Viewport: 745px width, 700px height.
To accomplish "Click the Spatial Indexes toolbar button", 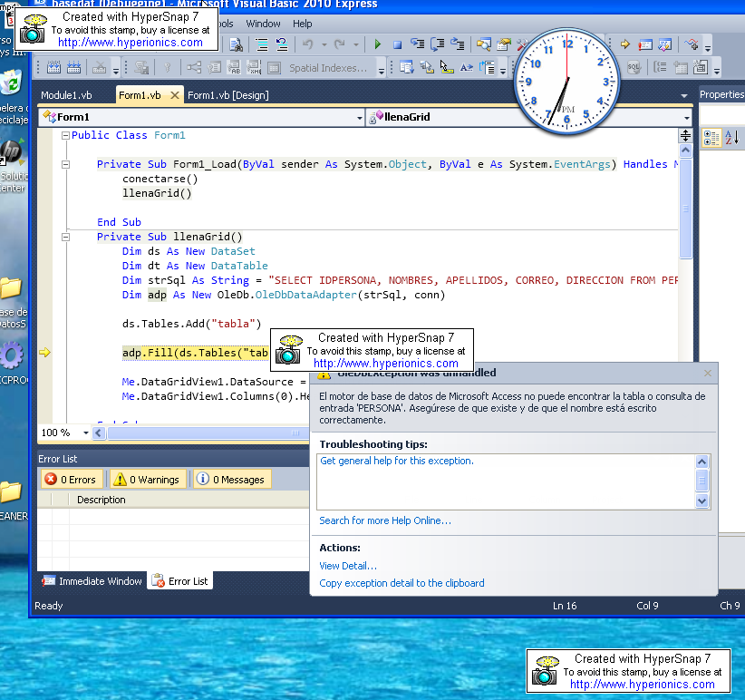I will [328, 68].
